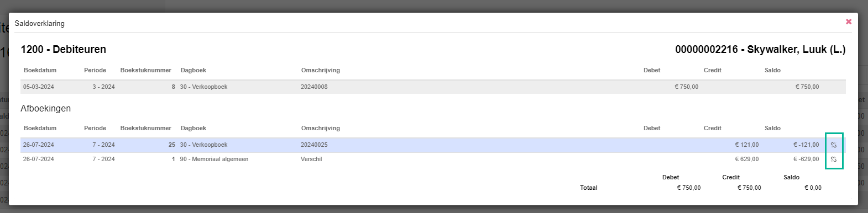Click the top Periode column header

pos(95,70)
